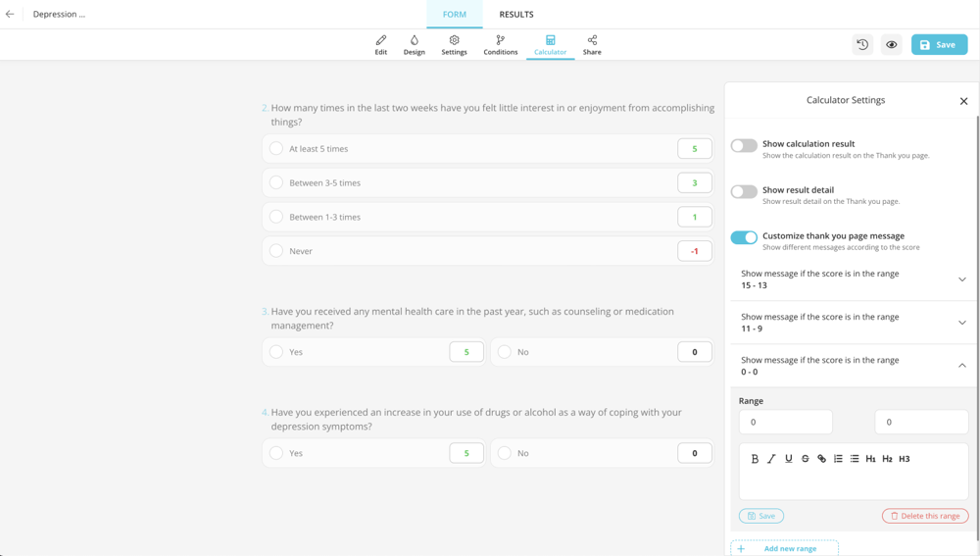Screen dimensions: 980x556
Task: Open the version history icon
Action: point(862,45)
